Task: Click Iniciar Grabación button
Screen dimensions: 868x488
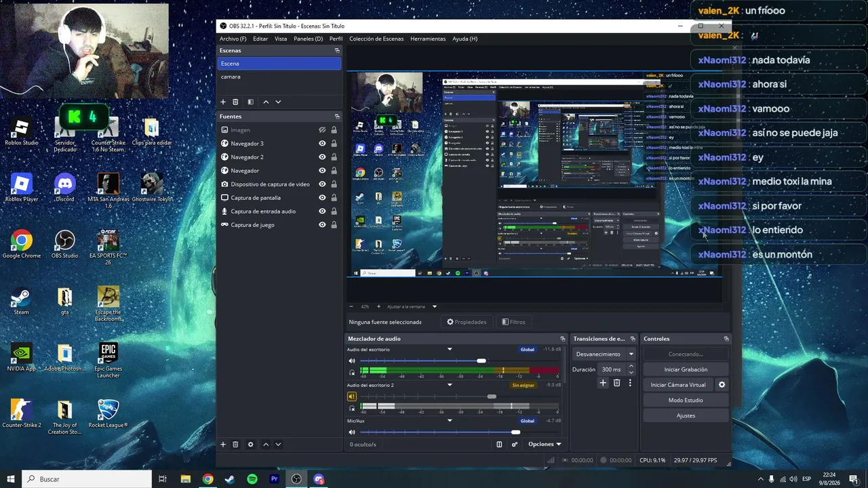Action: tap(686, 369)
